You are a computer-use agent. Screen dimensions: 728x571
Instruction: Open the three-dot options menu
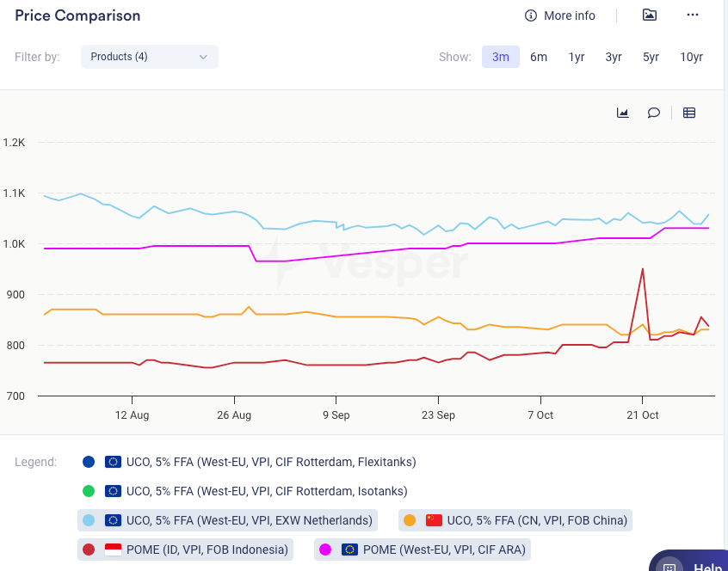click(x=693, y=15)
